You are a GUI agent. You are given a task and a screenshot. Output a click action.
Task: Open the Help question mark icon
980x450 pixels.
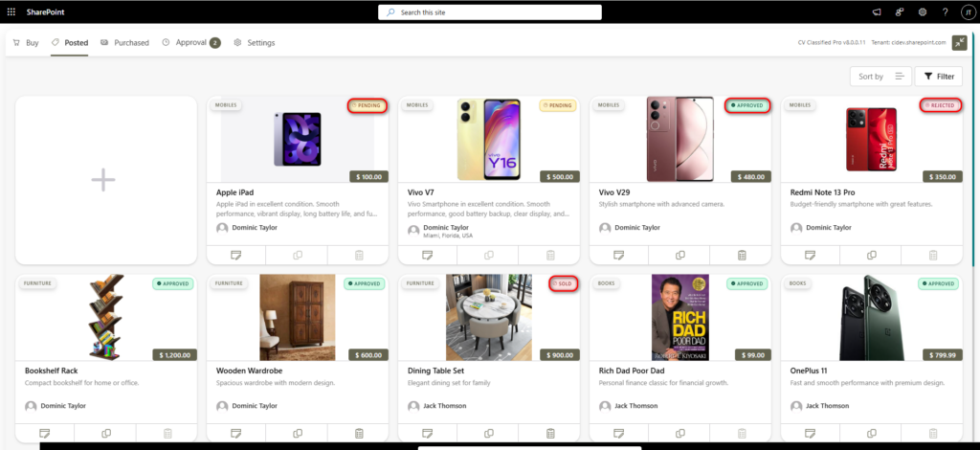pyautogui.click(x=945, y=11)
